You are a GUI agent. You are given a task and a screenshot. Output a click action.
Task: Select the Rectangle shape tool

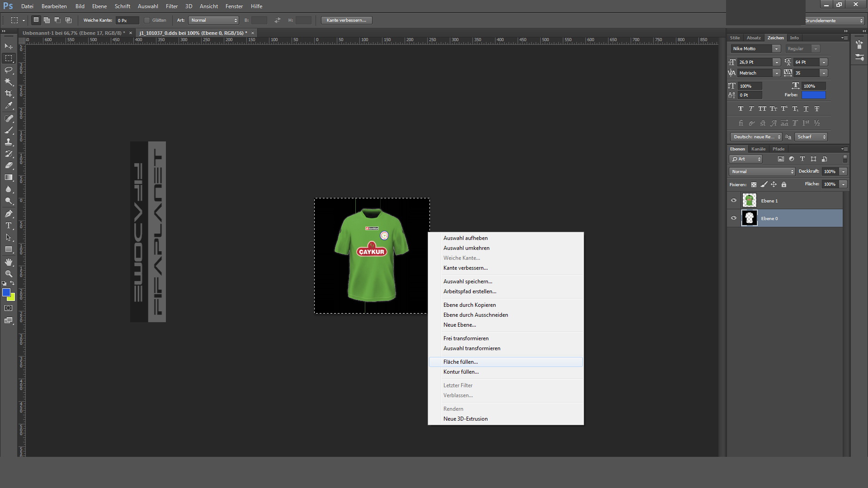pos(9,249)
